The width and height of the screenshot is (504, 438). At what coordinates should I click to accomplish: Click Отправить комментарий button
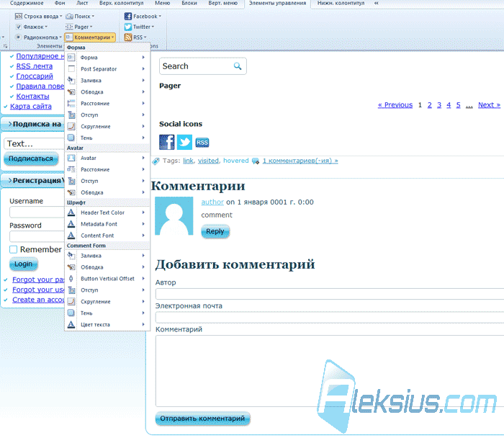[x=202, y=419]
